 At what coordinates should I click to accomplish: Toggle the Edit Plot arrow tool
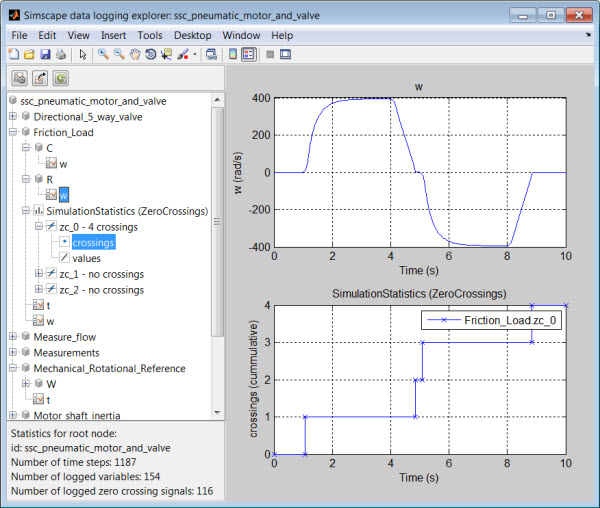coord(83,54)
